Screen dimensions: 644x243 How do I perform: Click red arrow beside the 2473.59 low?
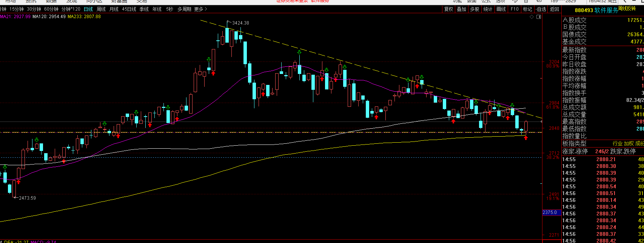(x=18, y=182)
